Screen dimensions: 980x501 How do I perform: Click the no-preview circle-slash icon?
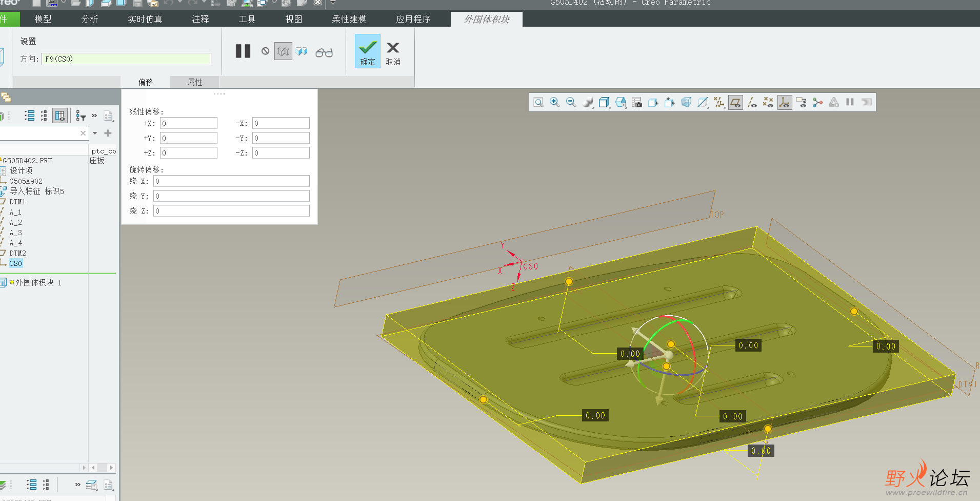(x=265, y=51)
